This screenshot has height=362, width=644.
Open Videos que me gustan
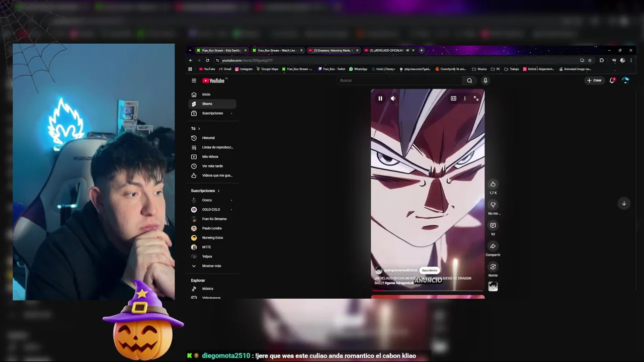coord(212,175)
